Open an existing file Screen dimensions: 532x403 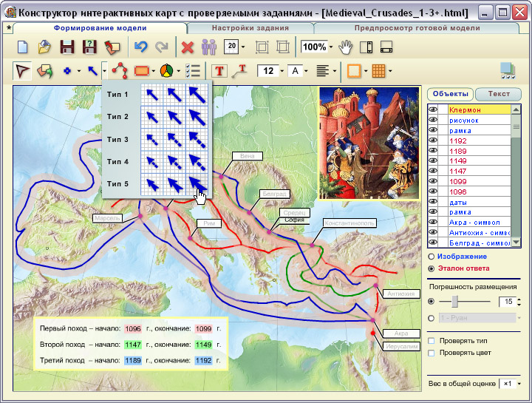44,47
